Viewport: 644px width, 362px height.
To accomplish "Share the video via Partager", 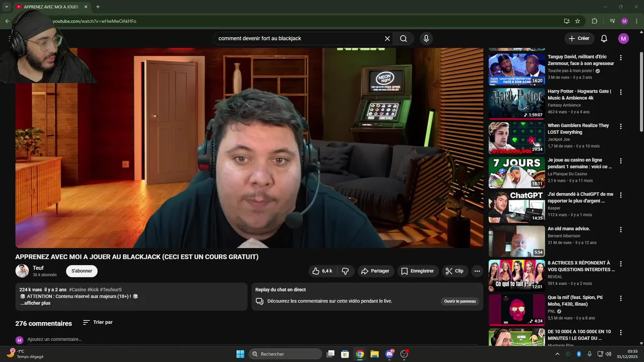I will (x=375, y=271).
